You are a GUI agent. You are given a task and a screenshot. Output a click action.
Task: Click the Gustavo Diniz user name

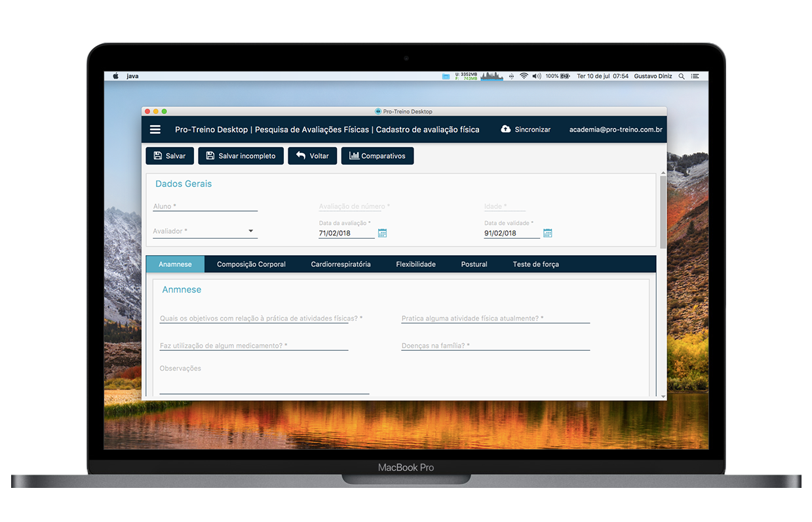pos(653,76)
